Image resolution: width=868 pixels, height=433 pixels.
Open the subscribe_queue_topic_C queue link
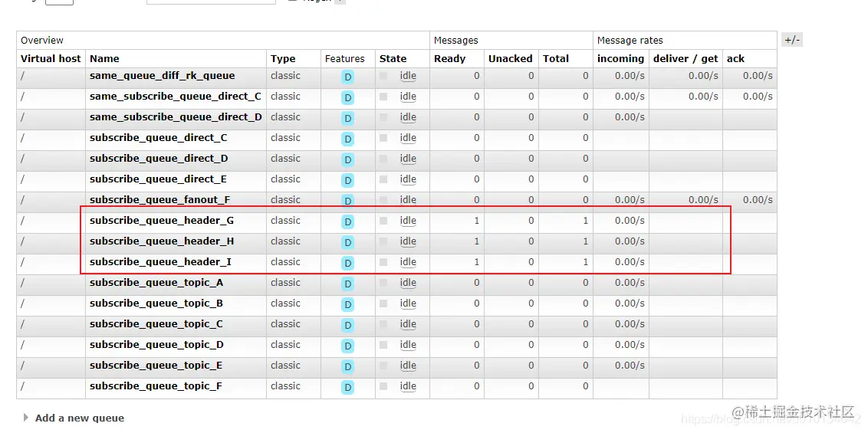(x=156, y=324)
